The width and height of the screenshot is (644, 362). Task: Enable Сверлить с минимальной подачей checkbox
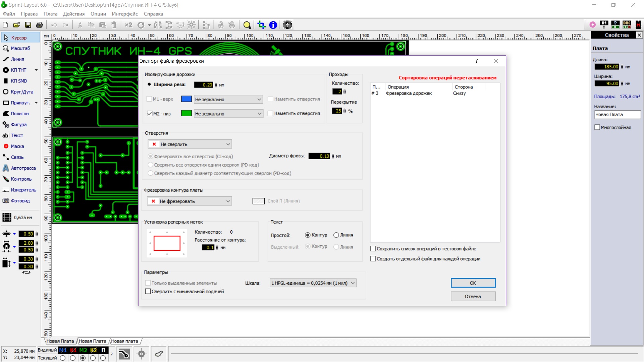pyautogui.click(x=148, y=291)
